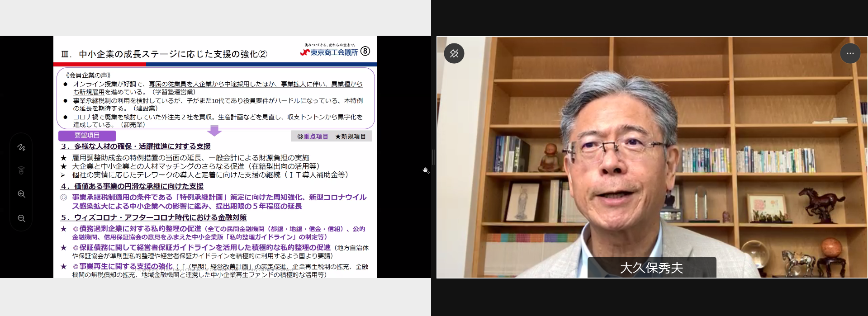Open the annotation pen tool
Image resolution: width=868 pixels, height=316 pixels.
tap(21, 147)
